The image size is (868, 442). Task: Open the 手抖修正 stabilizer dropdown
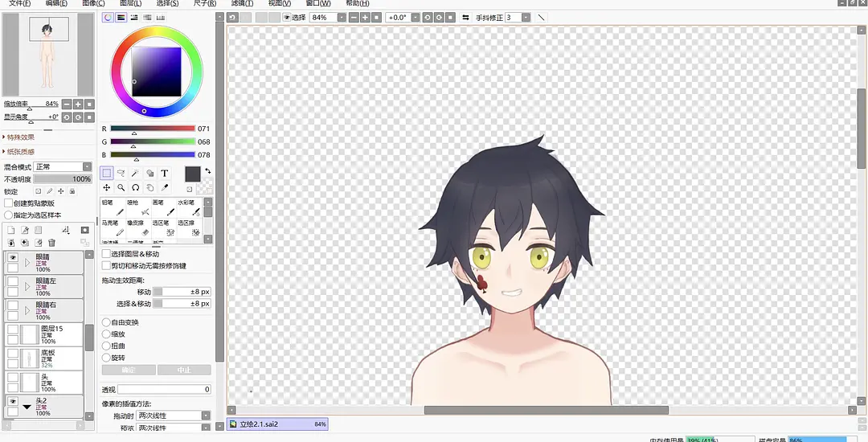(x=526, y=17)
